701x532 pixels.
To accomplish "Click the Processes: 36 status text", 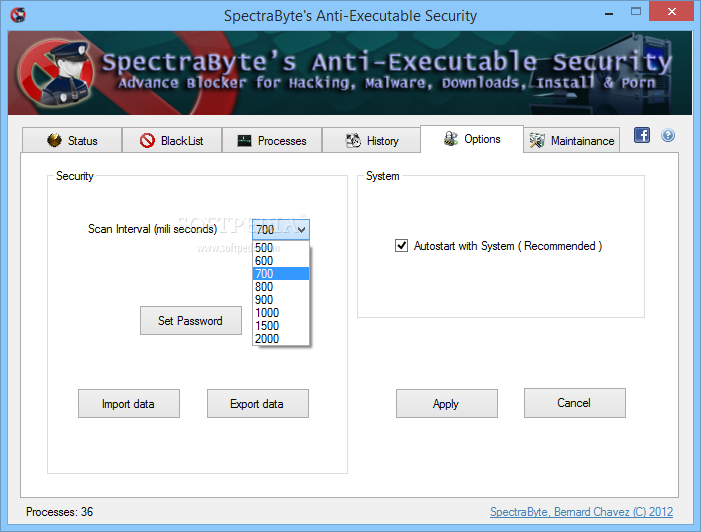I will pos(59,512).
